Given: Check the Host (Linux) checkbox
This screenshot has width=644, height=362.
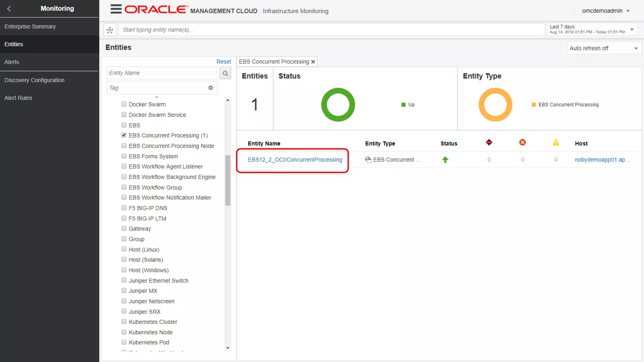Looking at the screenshot, I should click(x=124, y=249).
